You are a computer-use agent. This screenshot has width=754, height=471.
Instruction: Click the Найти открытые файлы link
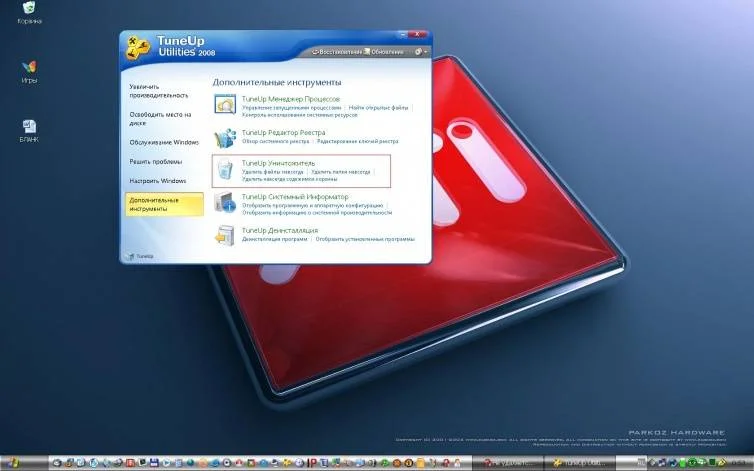(x=378, y=108)
